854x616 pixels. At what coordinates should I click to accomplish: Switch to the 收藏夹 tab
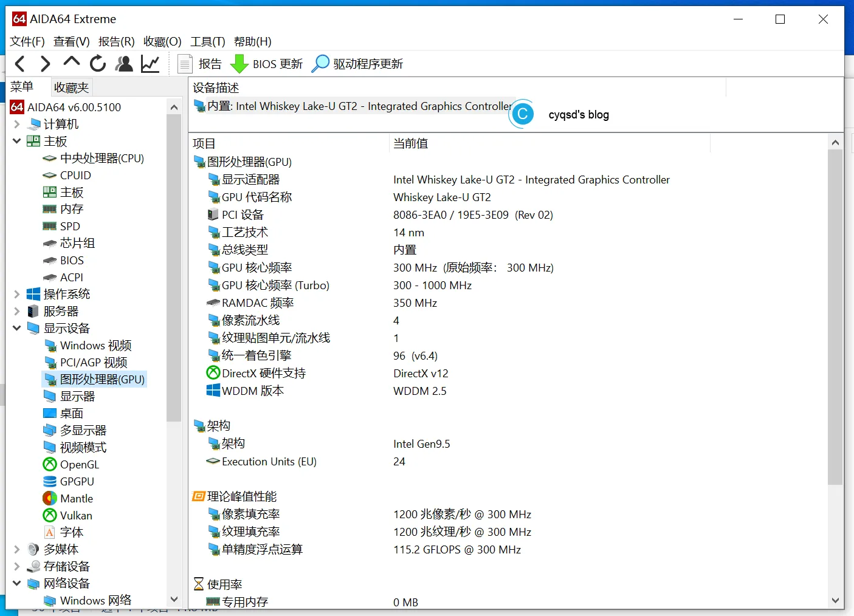(x=71, y=87)
